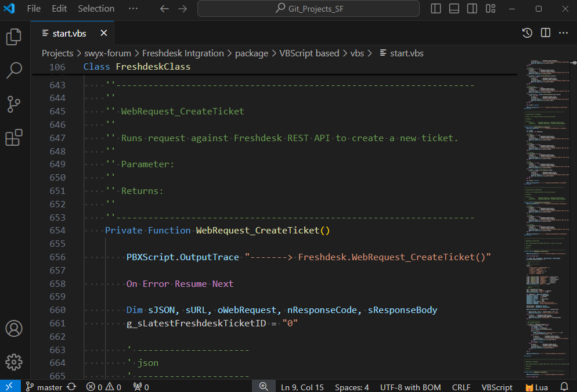
Task: Click line number 661 in gutter
Action: coord(57,323)
